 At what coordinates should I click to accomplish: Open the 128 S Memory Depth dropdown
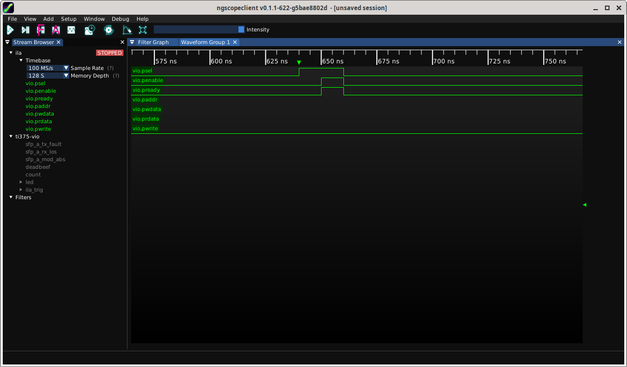(x=48, y=76)
